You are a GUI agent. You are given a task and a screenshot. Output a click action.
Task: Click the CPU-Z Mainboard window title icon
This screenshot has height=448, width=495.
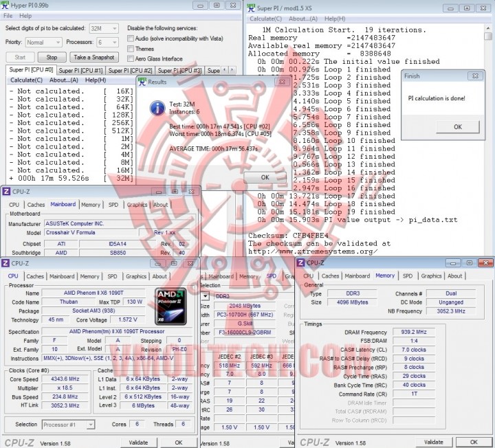coord(6,192)
